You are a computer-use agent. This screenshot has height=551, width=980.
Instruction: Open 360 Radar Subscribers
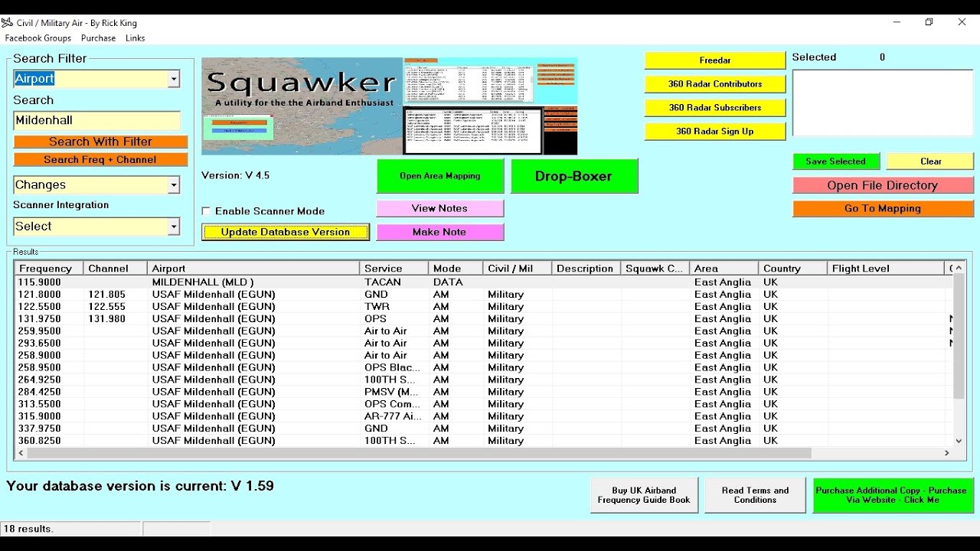(715, 108)
